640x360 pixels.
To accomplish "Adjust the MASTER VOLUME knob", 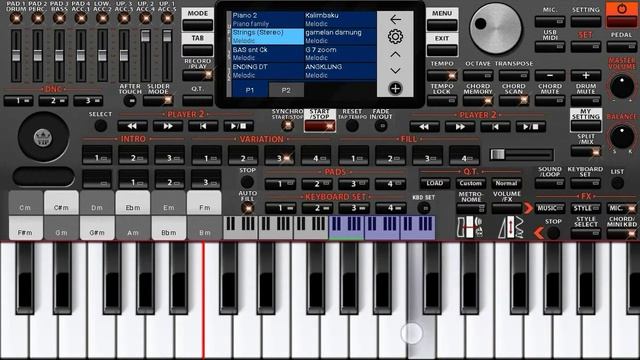I will (x=622, y=86).
